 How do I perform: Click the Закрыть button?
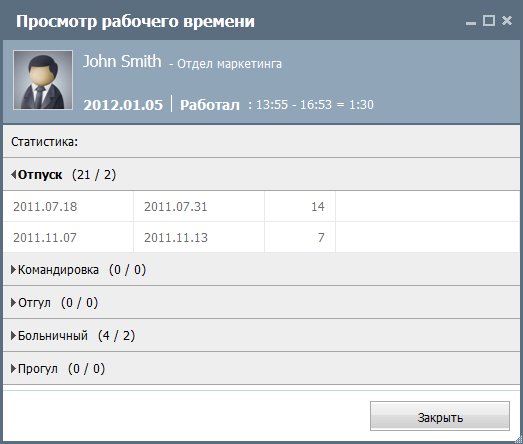pyautogui.click(x=440, y=416)
